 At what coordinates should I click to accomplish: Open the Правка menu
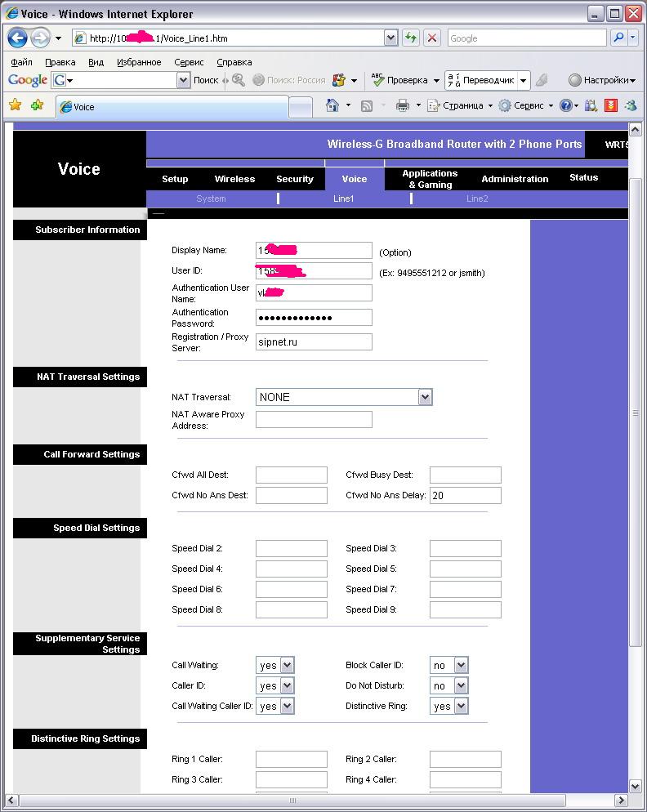tap(60, 62)
